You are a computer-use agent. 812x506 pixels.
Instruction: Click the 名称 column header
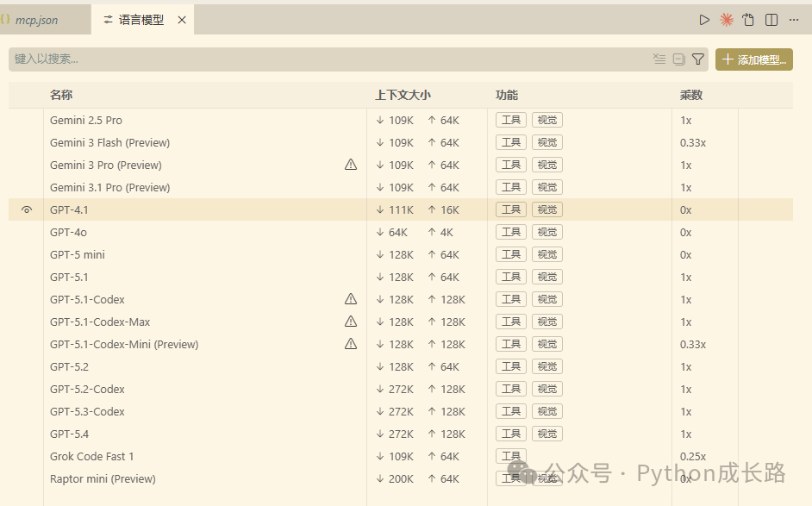pos(61,95)
